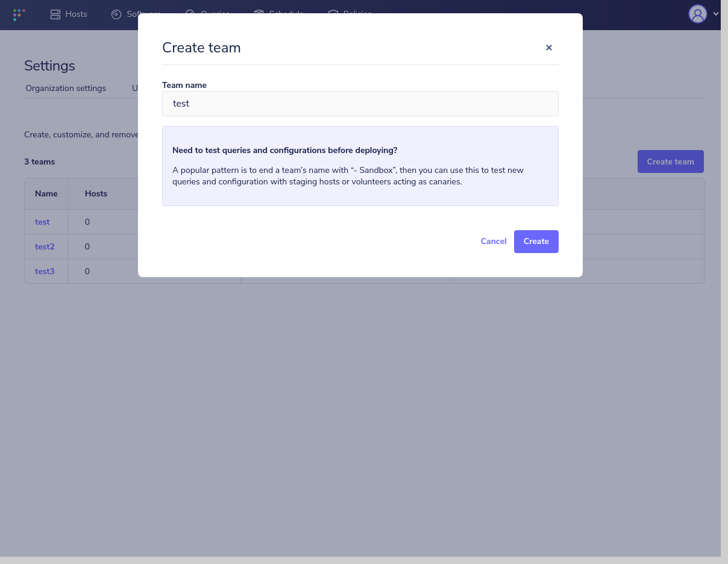Open the test2 team link
The width and height of the screenshot is (728, 564).
click(45, 247)
